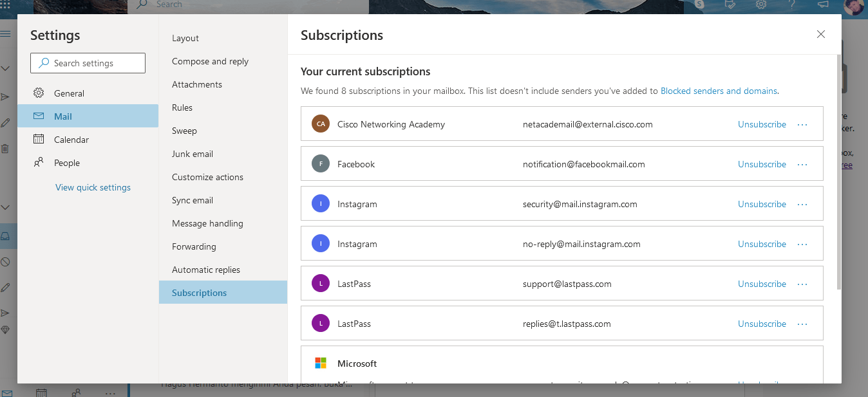Select the Subscriptions settings item
The height and width of the screenshot is (397, 868).
pos(223,293)
